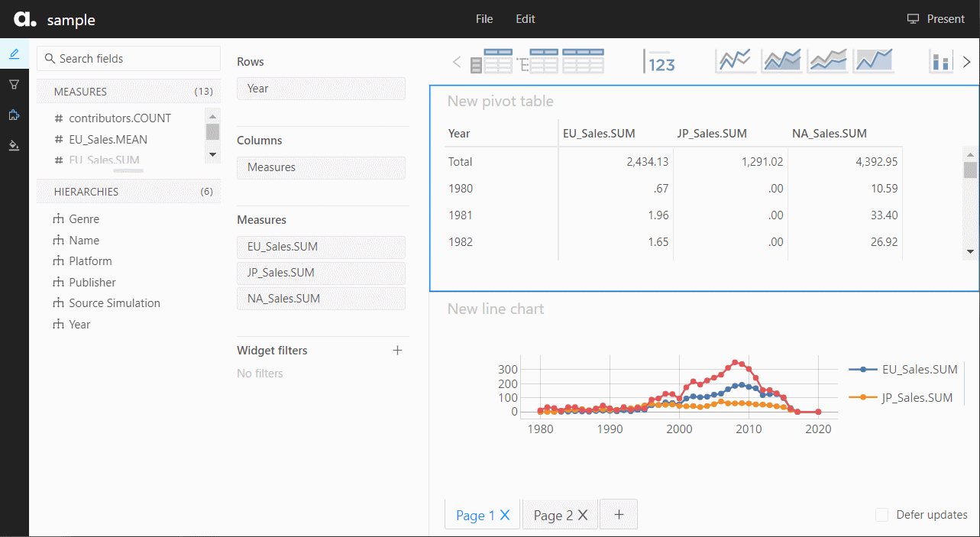Select the pencil content editor icon

pyautogui.click(x=14, y=53)
